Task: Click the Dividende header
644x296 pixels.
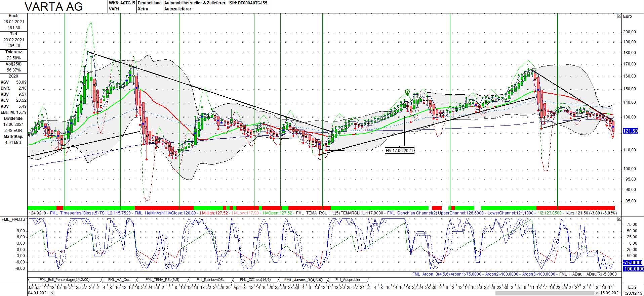Action: click(13, 118)
